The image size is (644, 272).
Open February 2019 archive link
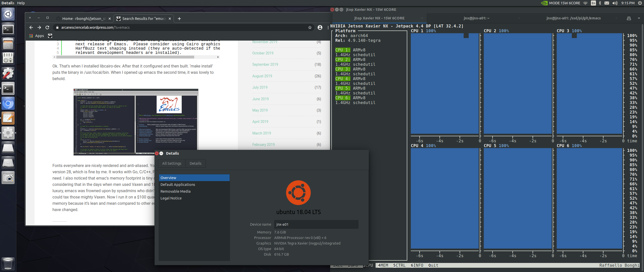coord(263,145)
